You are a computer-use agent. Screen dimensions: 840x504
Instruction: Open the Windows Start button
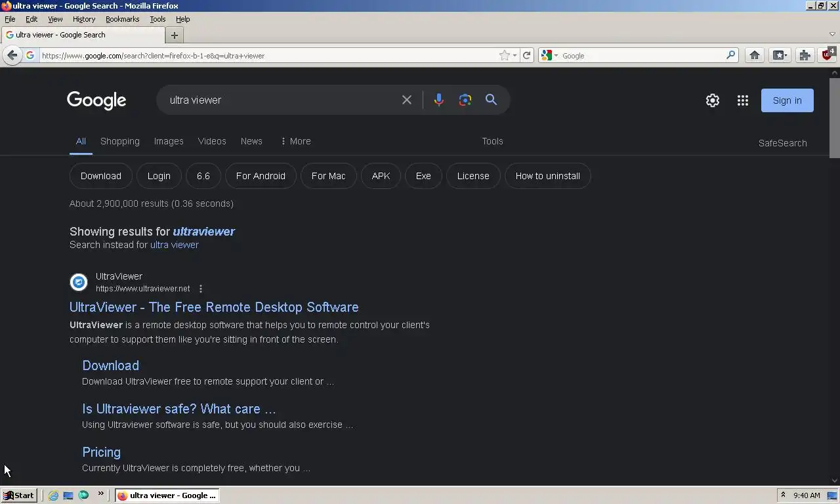18,495
